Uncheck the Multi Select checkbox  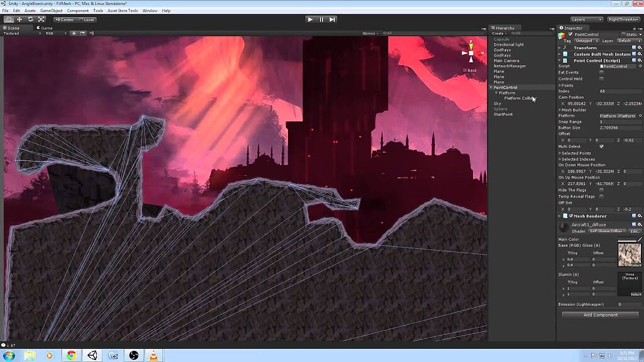point(601,146)
